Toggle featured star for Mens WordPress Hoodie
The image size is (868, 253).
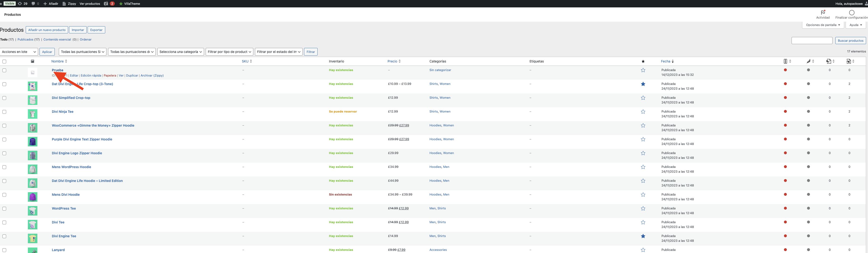643,167
